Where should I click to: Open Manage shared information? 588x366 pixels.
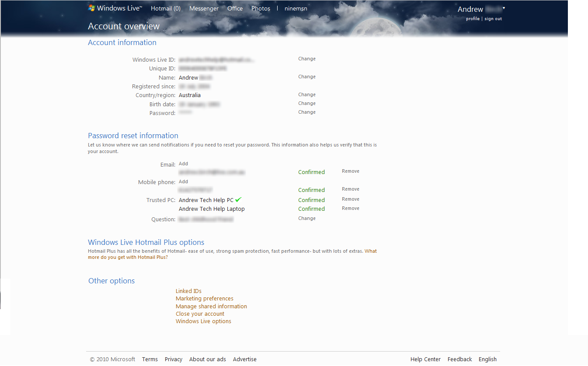[211, 306]
